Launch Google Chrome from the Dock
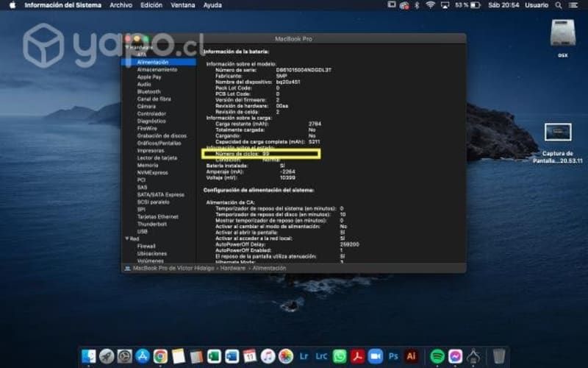 pos(160,356)
